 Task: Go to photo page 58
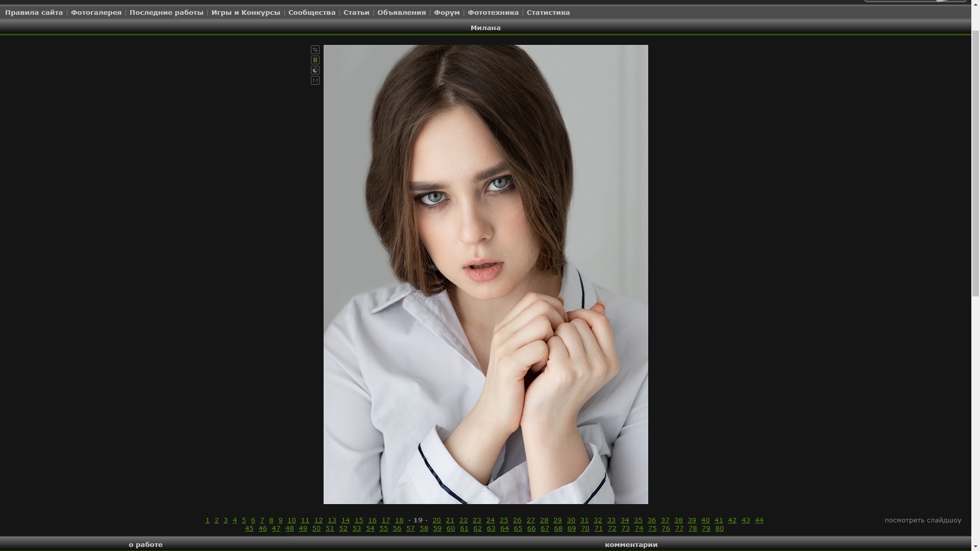click(x=424, y=528)
